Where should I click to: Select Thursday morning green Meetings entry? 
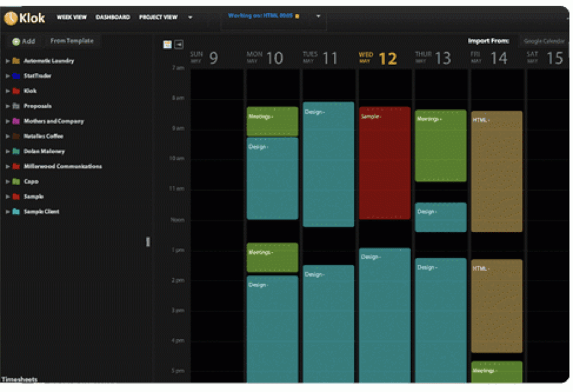coord(441,146)
